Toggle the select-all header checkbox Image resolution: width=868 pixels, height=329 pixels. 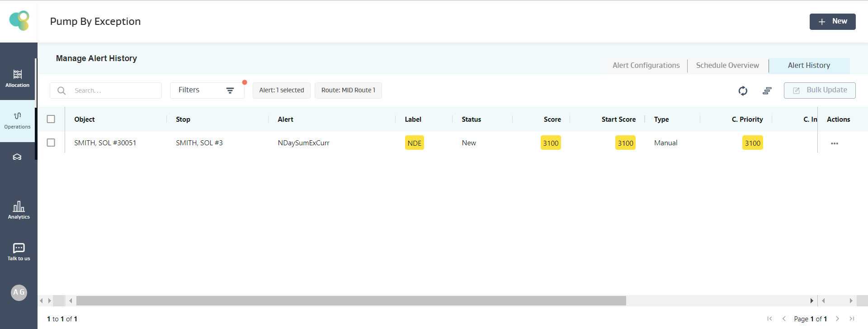pyautogui.click(x=51, y=119)
